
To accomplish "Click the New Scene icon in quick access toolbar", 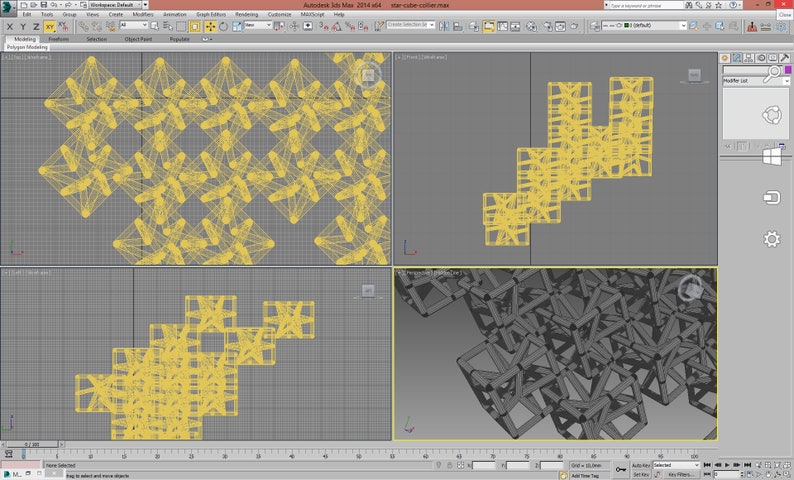I will click(x=24, y=5).
